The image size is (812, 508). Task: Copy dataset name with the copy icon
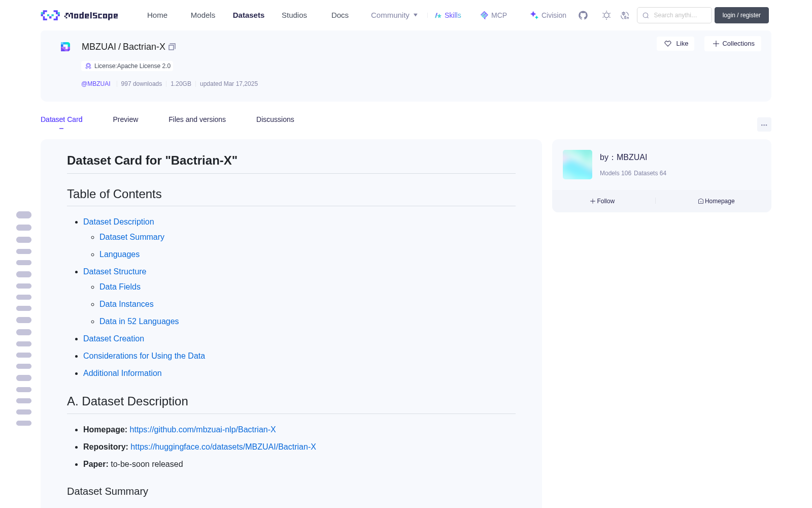click(x=172, y=47)
